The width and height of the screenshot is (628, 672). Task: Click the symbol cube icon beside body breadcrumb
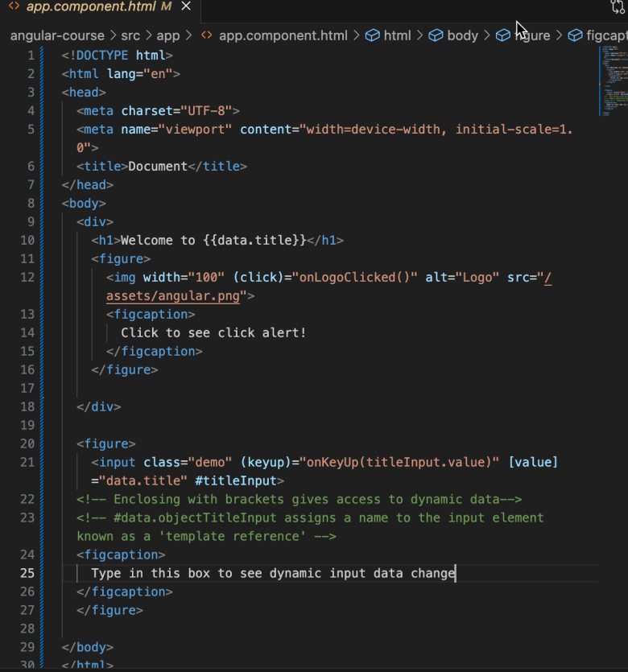click(x=436, y=35)
